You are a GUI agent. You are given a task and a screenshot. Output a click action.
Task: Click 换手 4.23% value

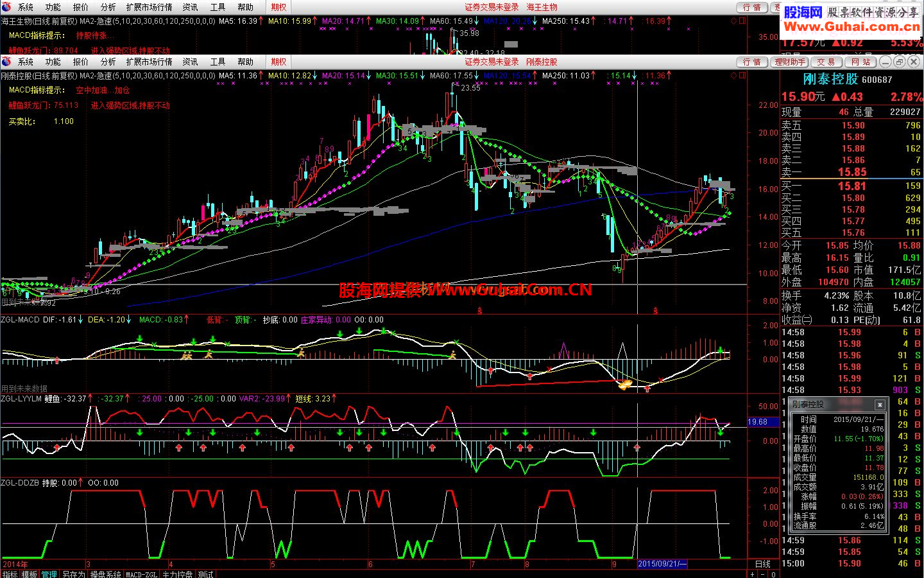point(837,295)
